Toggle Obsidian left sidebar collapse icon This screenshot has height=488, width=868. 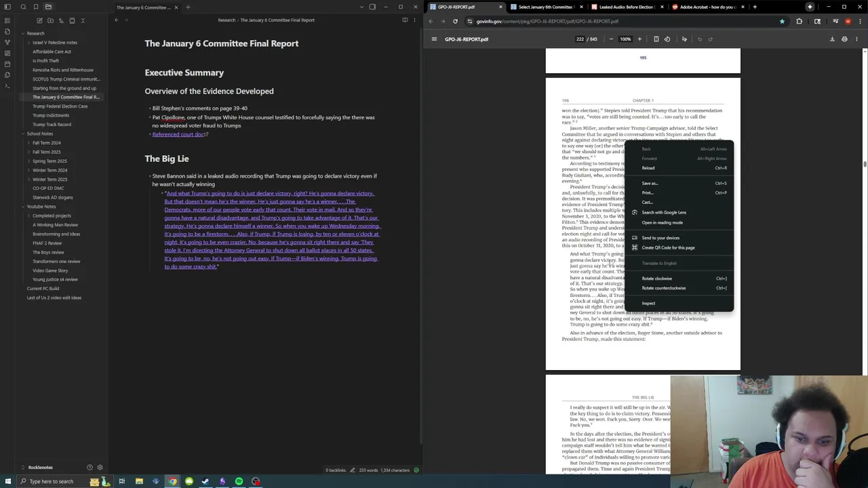tap(7, 7)
